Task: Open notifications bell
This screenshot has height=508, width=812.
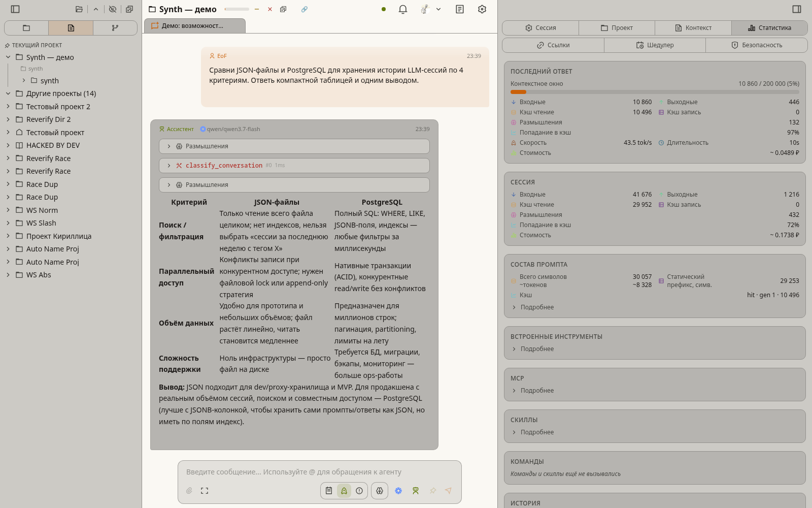Action: coord(403,9)
